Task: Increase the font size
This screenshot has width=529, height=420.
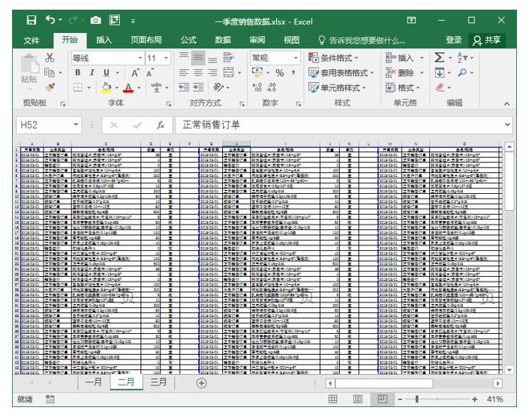Action: 135,72
